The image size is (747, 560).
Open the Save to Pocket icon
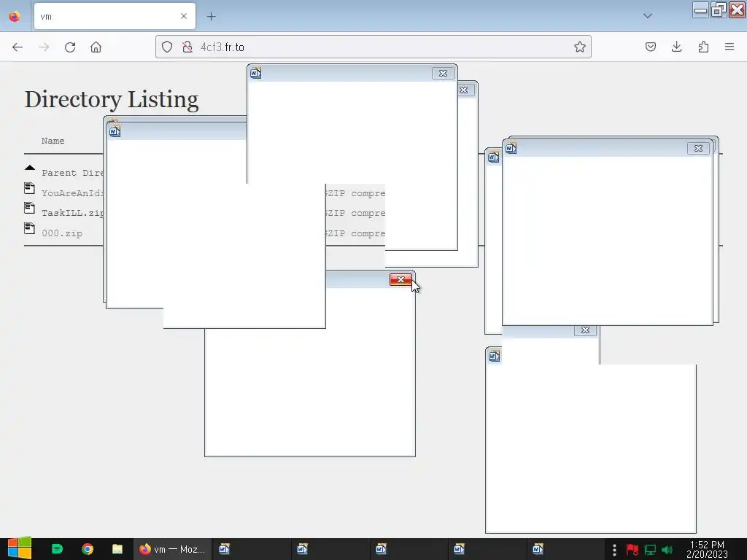[650, 47]
